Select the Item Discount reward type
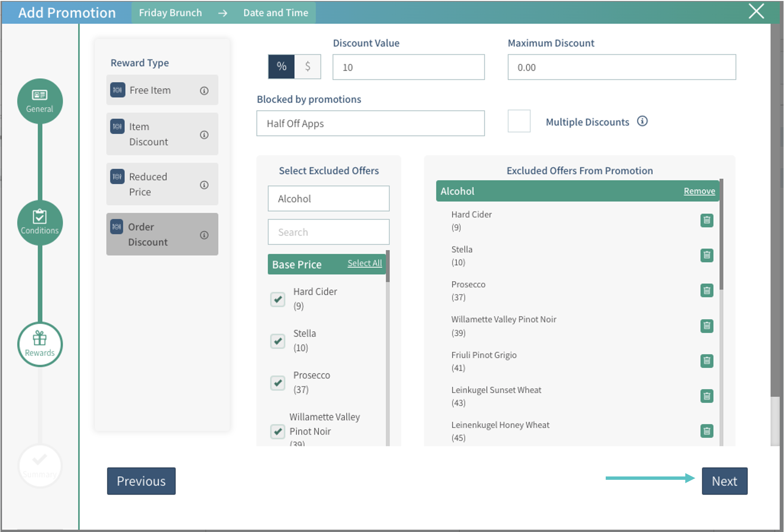The height and width of the screenshot is (532, 784). (162, 134)
